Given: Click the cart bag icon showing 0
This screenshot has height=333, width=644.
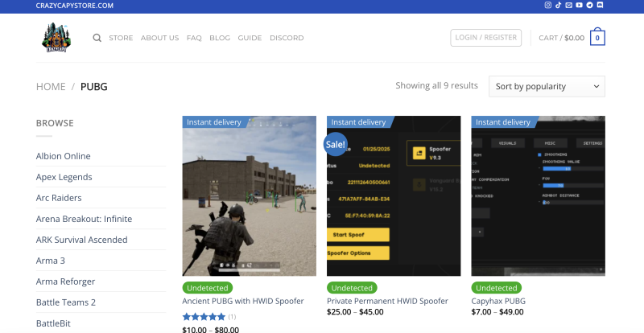Looking at the screenshot, I should [597, 37].
